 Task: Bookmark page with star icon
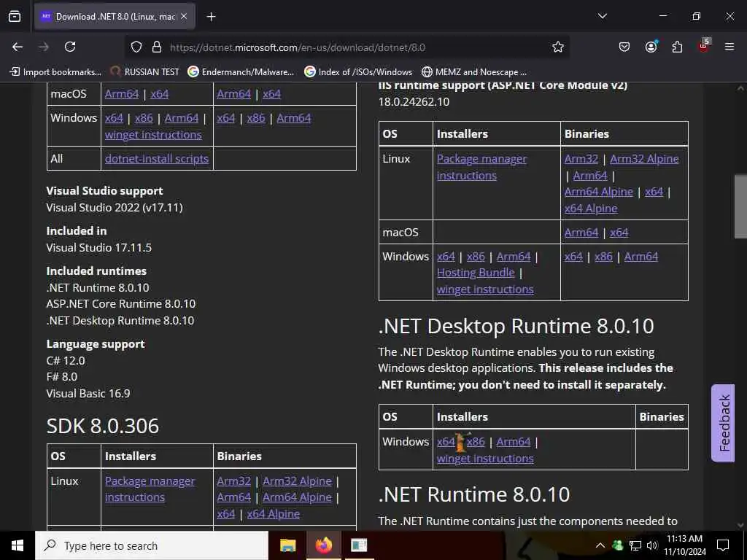point(558,47)
